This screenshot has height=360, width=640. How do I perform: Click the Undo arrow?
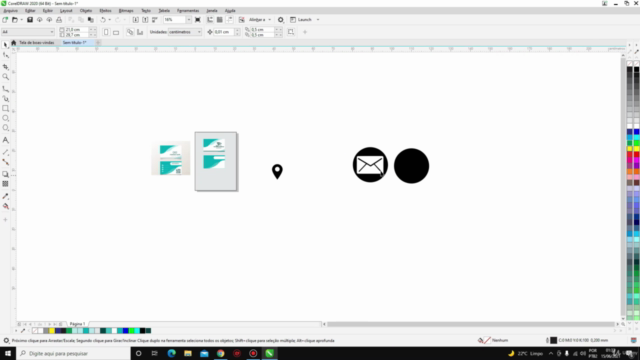pos(103,20)
